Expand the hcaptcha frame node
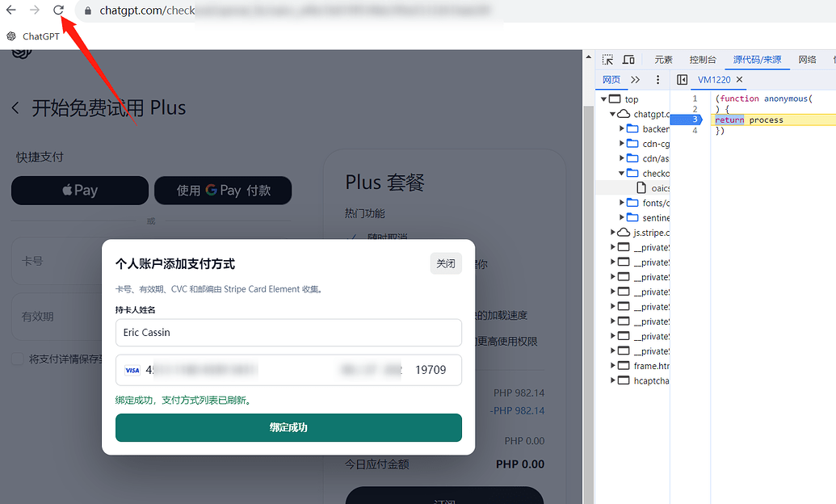 (612, 380)
